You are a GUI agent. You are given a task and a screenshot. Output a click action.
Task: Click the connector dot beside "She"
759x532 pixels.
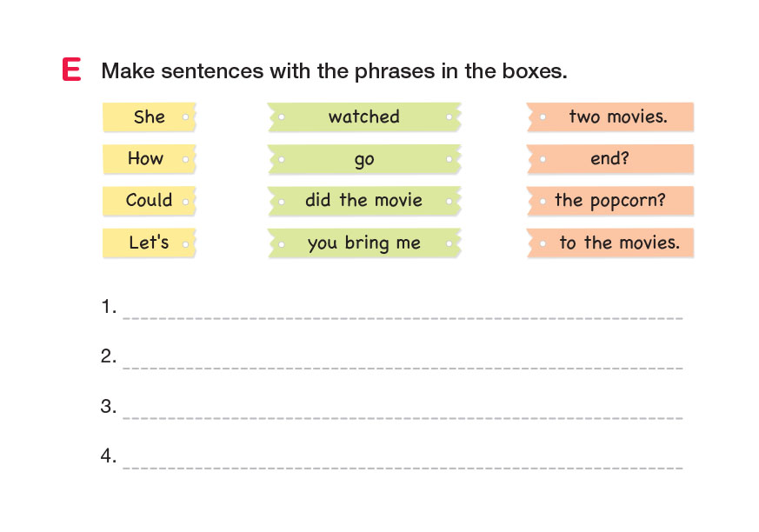click(x=186, y=117)
